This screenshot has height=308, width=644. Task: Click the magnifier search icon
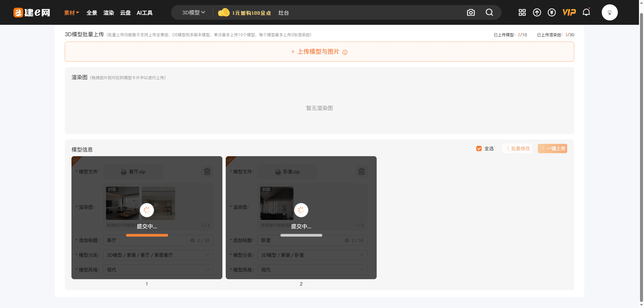(x=489, y=13)
